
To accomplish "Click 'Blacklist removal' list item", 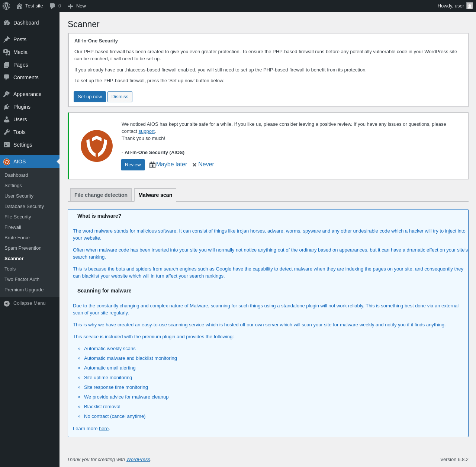I will click(102, 407).
